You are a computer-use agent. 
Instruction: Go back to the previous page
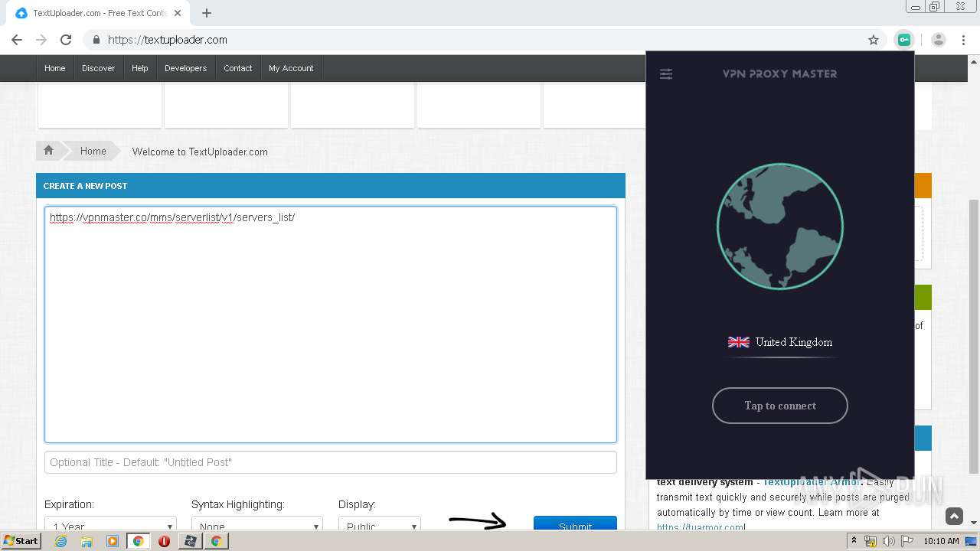[x=17, y=40]
